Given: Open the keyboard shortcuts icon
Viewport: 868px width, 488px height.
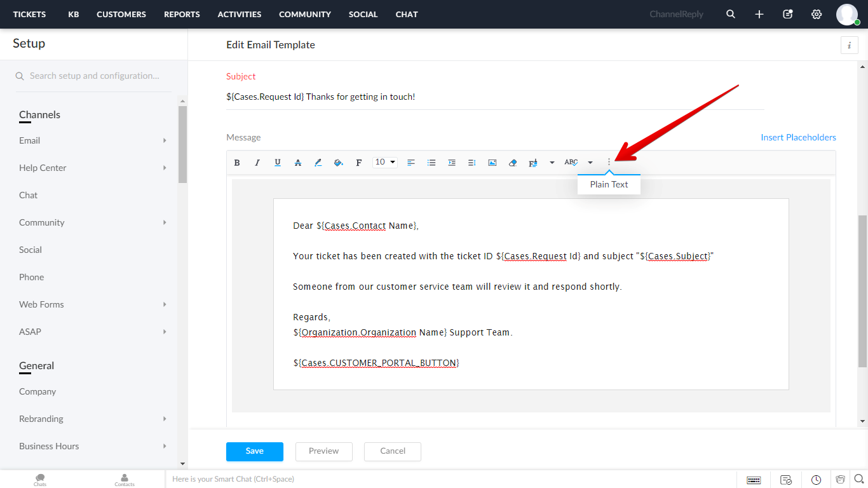Looking at the screenshot, I should tap(754, 480).
